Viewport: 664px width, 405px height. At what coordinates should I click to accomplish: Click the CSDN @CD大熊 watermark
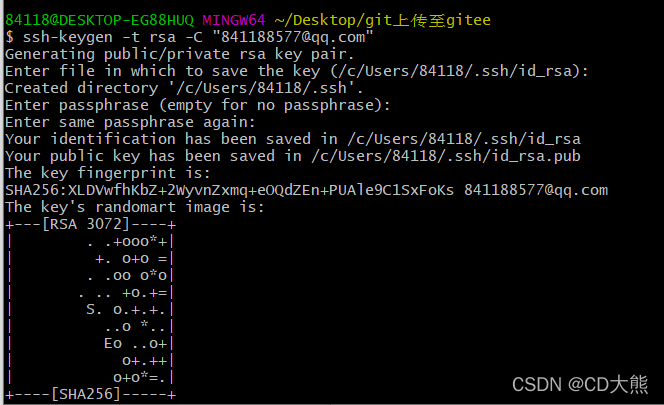tap(580, 383)
